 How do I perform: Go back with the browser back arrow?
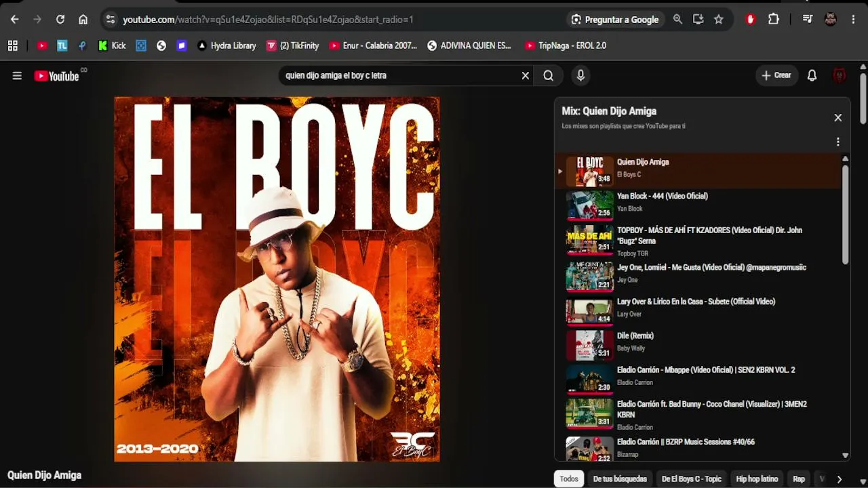point(14,20)
